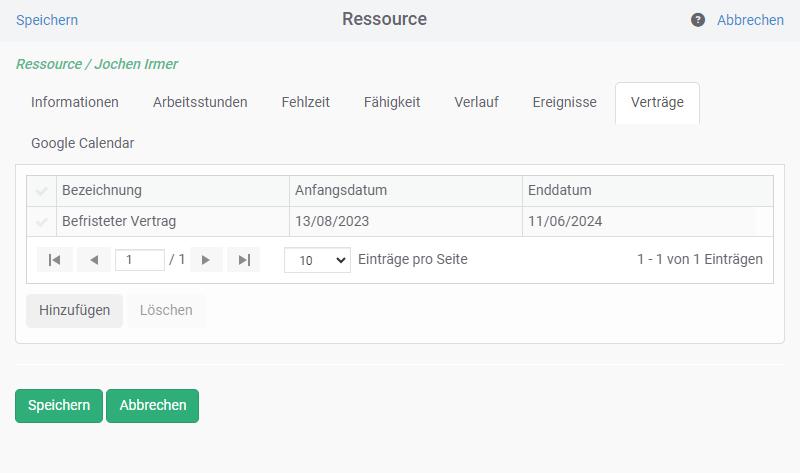Click the help question mark icon
The height and width of the screenshot is (473, 800).
(698, 20)
